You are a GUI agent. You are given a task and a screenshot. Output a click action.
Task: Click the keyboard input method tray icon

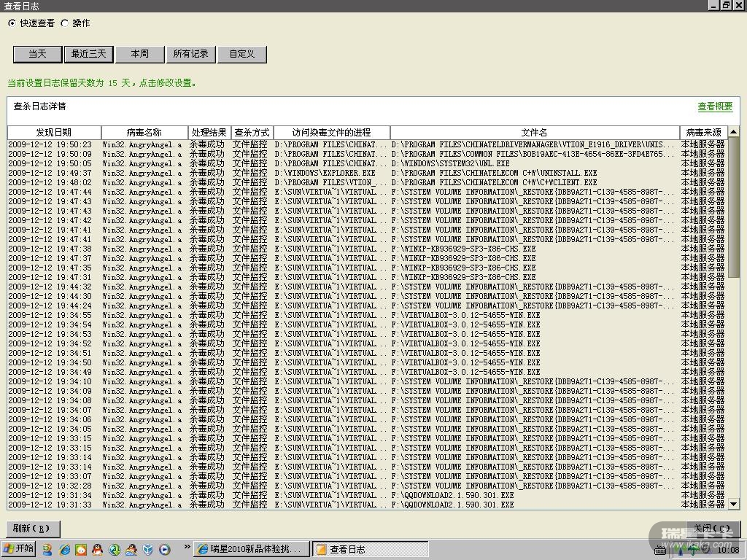[661, 550]
